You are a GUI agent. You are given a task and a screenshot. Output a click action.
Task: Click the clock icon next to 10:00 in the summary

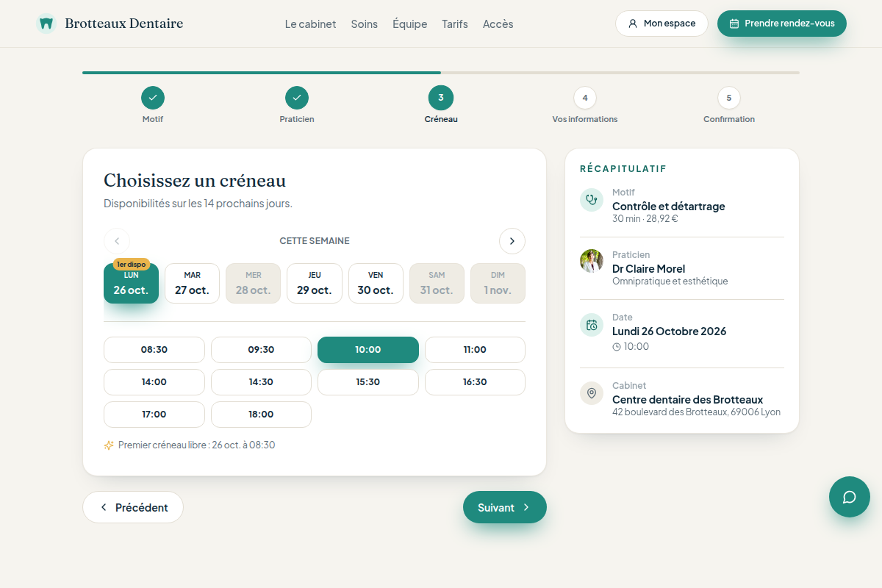pyautogui.click(x=617, y=347)
